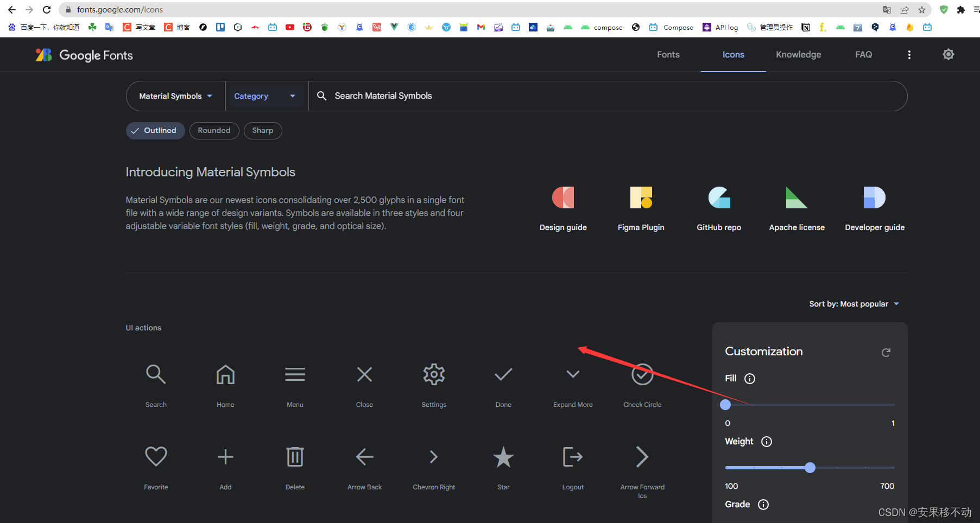Open the Sort by Most popular dropdown
980x523 pixels.
(x=854, y=304)
